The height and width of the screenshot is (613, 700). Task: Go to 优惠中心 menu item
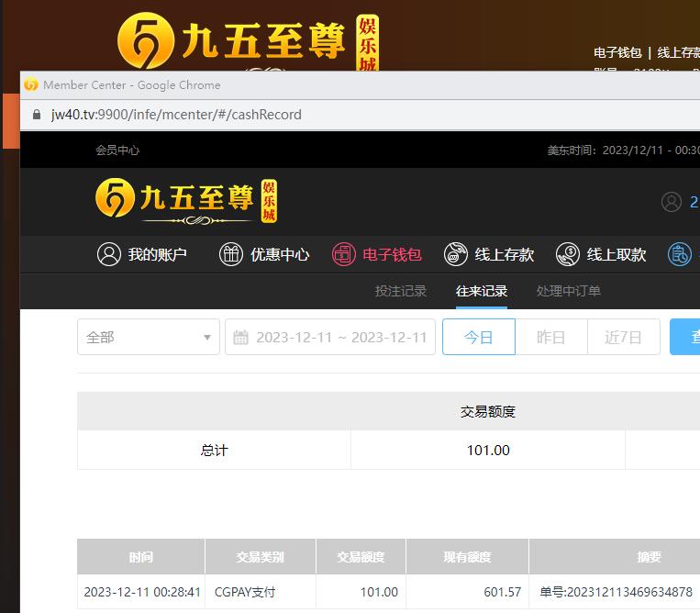coord(280,254)
